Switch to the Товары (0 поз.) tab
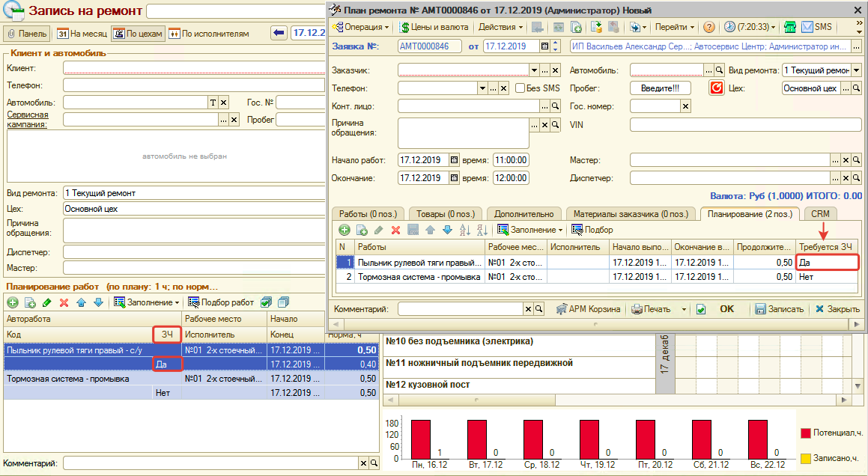Viewport: 868px width, 476px height. point(446,214)
